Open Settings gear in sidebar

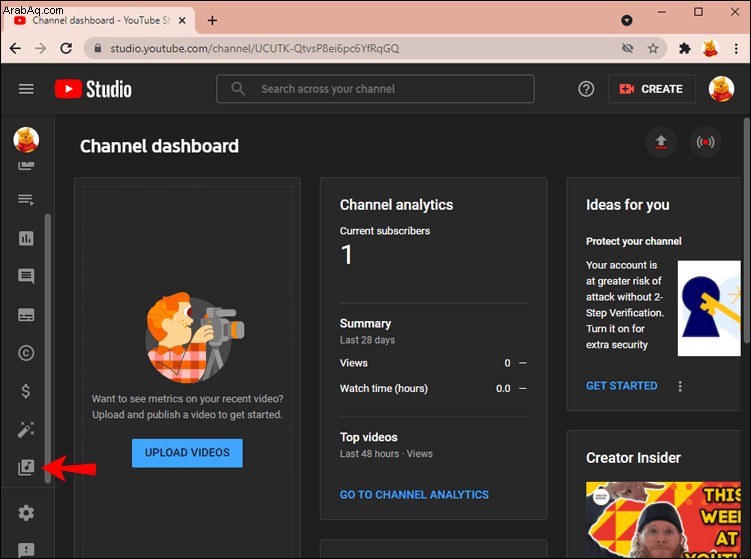(26, 513)
